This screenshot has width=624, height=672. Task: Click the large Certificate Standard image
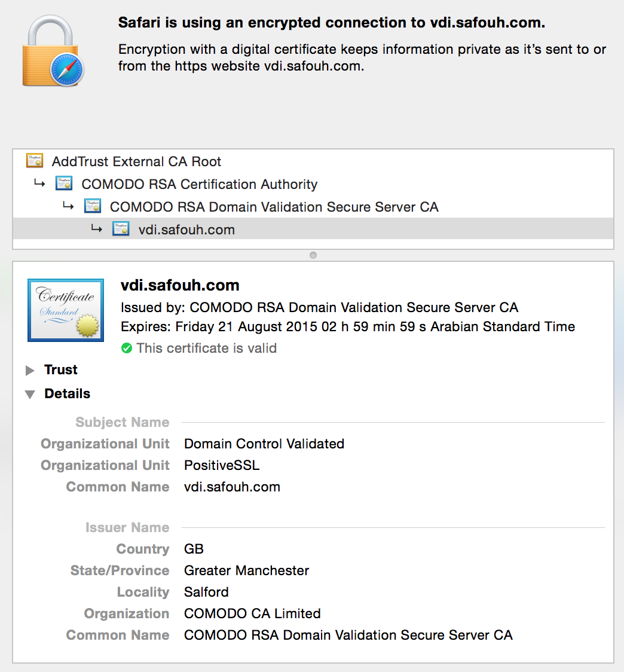pos(66,310)
